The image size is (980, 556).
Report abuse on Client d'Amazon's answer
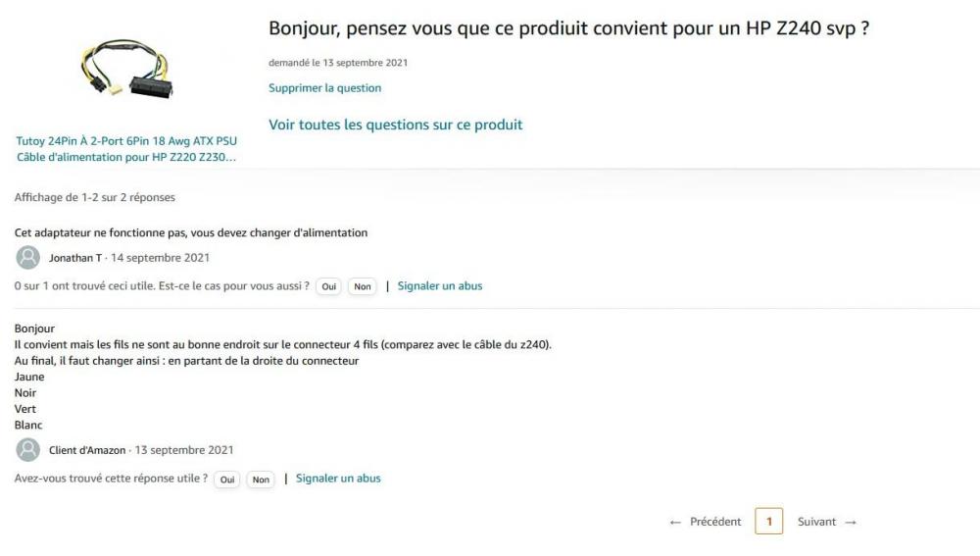[x=338, y=479]
